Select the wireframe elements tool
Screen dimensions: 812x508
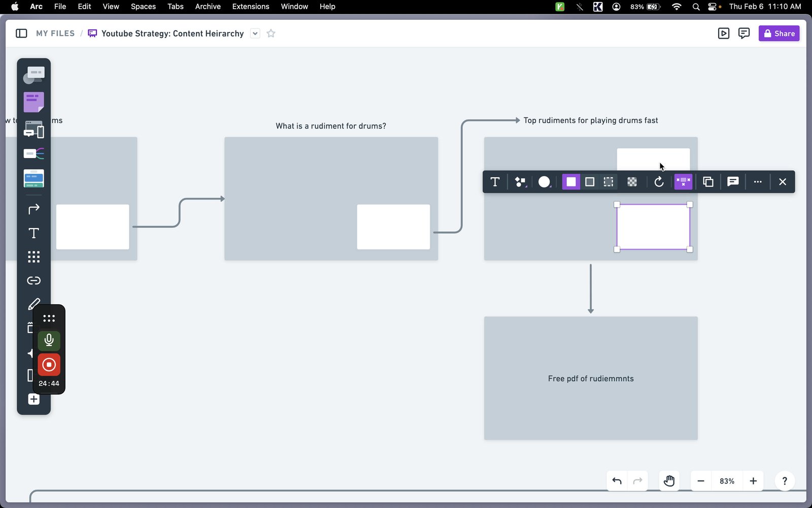point(33,130)
